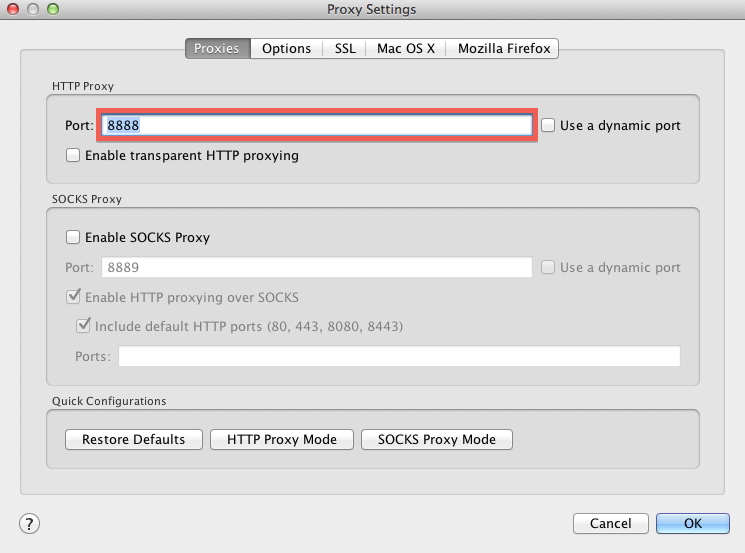
Task: Switch to the Mac OS X tab
Action: (406, 48)
